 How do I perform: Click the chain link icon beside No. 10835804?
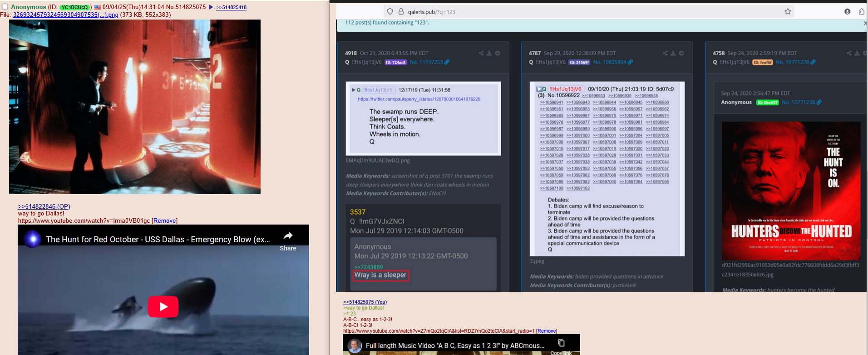pos(631,62)
